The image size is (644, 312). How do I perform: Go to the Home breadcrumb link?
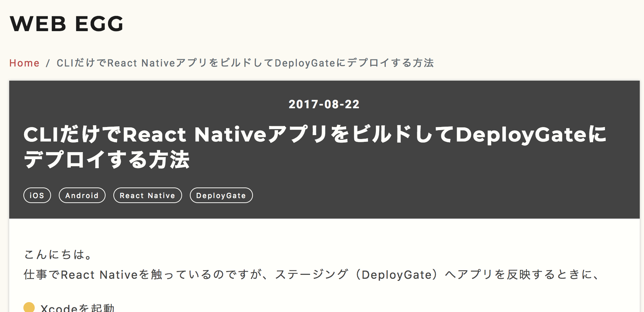coord(24,63)
